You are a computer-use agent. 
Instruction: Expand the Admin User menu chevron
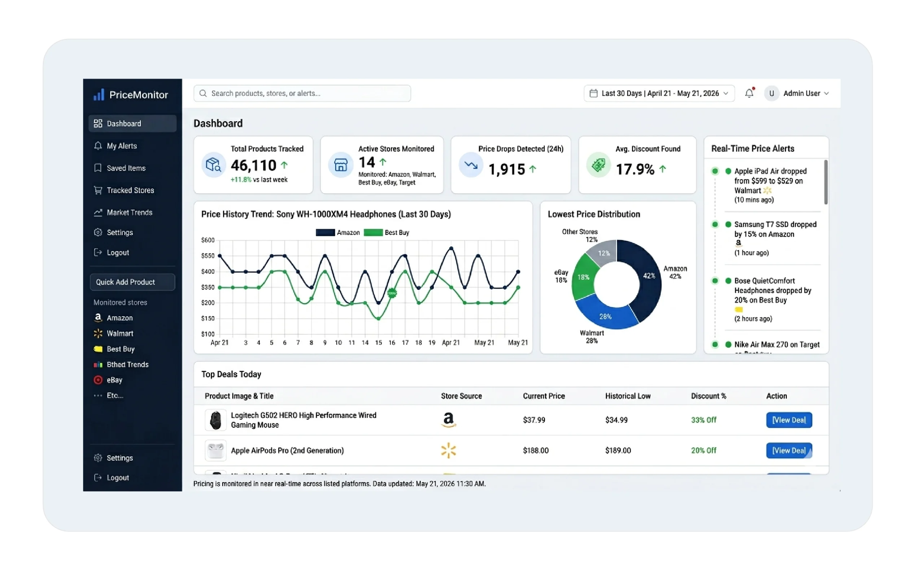(x=826, y=93)
